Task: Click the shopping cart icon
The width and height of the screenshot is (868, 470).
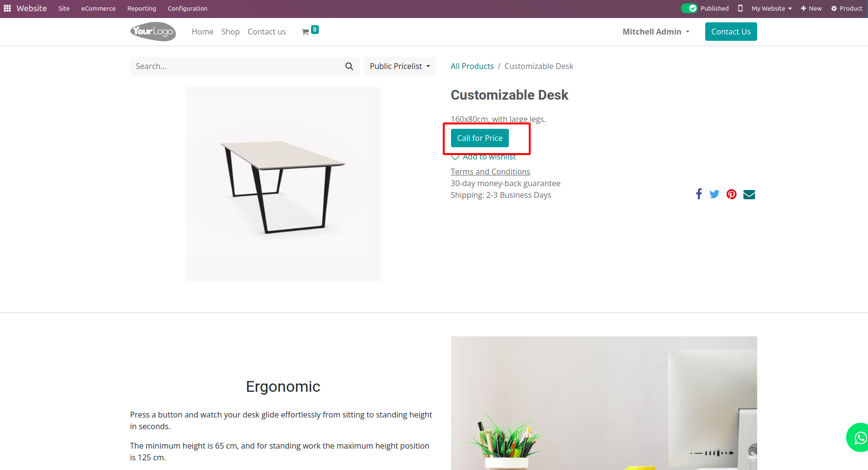Action: (x=306, y=32)
